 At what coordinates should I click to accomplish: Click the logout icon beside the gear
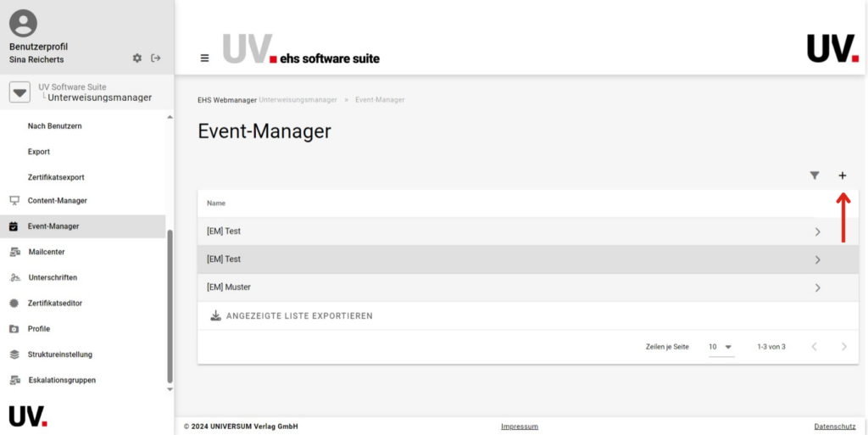tap(156, 59)
